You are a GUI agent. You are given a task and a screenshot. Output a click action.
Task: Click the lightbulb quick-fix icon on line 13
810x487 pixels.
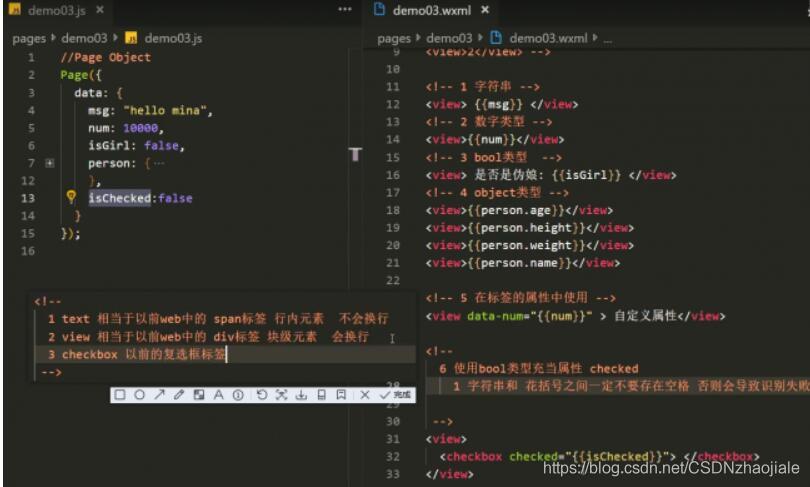coord(71,197)
